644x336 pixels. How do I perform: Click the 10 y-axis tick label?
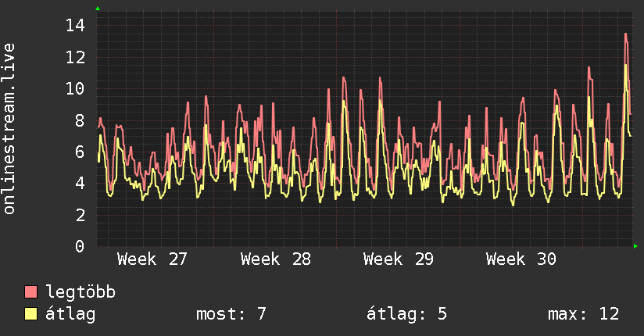(x=76, y=89)
